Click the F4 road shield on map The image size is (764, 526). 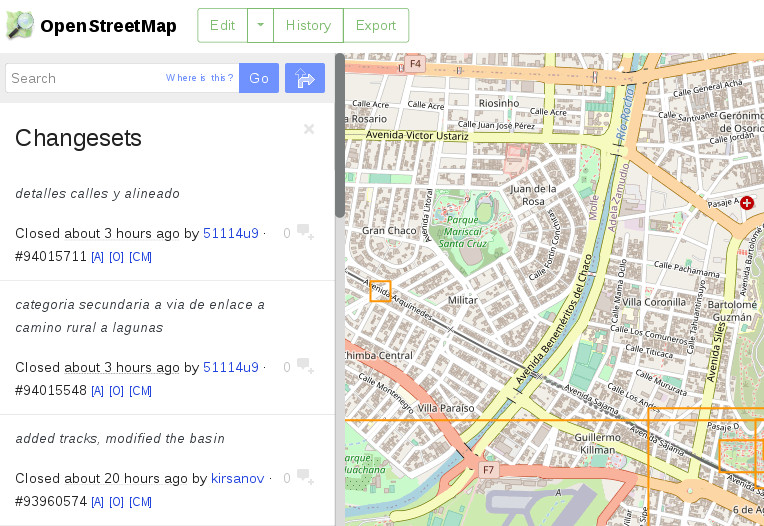tap(415, 64)
